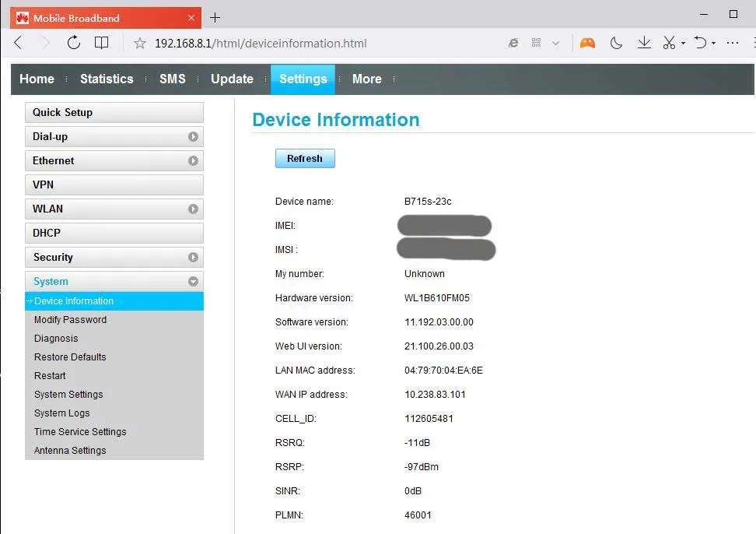Screen dimensions: 756x534
Task: Switch to IE compatibility mode icon
Action: [513, 43]
